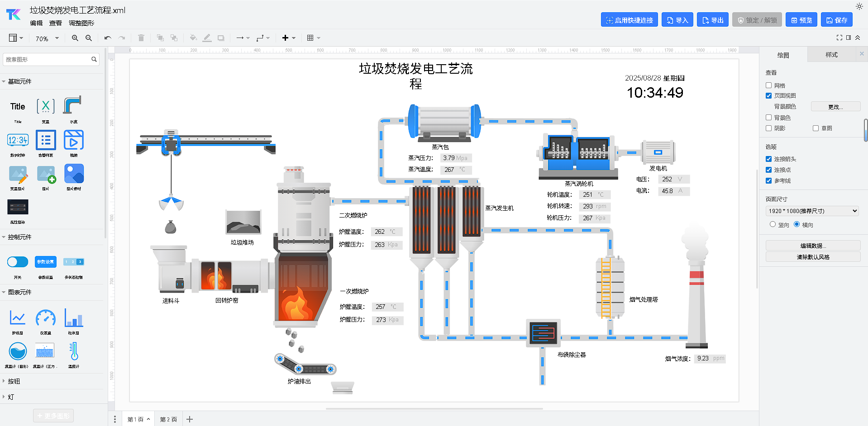Enable the grid (网格) checkbox

(768, 85)
